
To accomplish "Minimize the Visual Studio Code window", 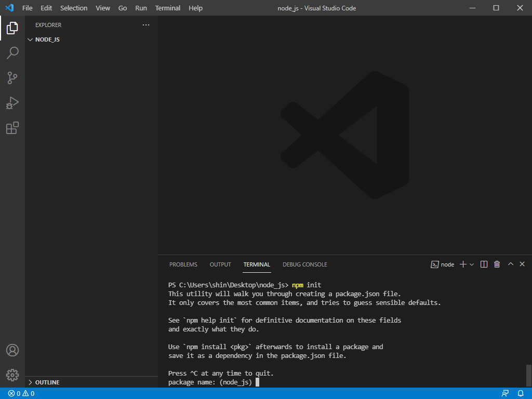I will [472, 8].
